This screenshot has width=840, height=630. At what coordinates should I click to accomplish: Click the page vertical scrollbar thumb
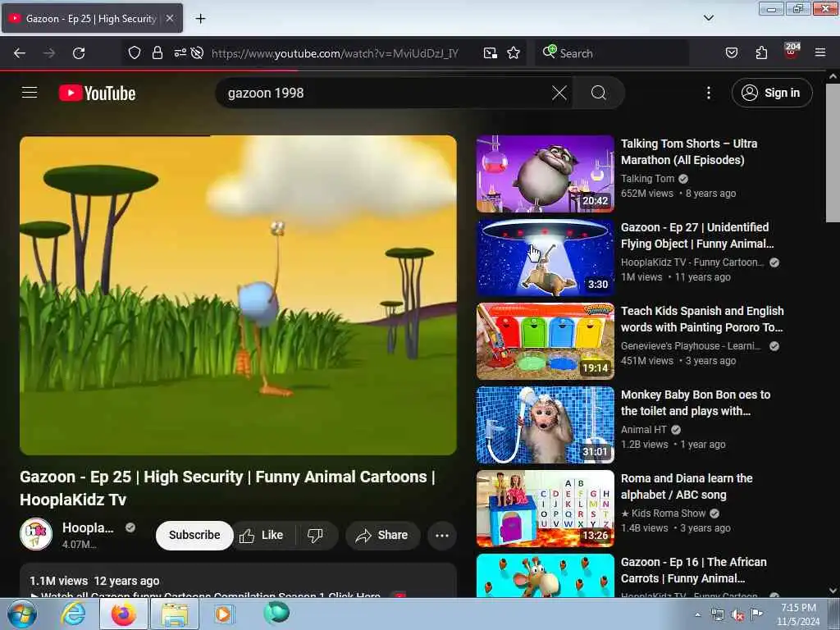point(833,153)
